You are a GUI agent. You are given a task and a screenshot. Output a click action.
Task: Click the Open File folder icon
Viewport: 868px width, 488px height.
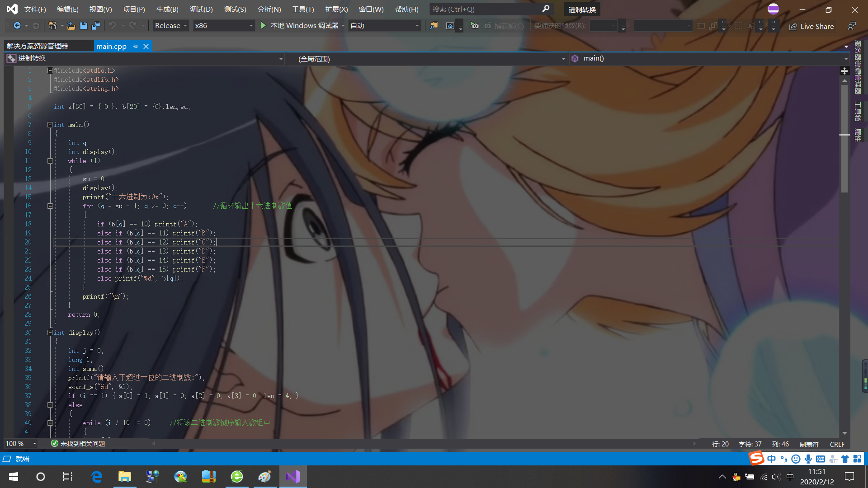click(x=71, y=26)
